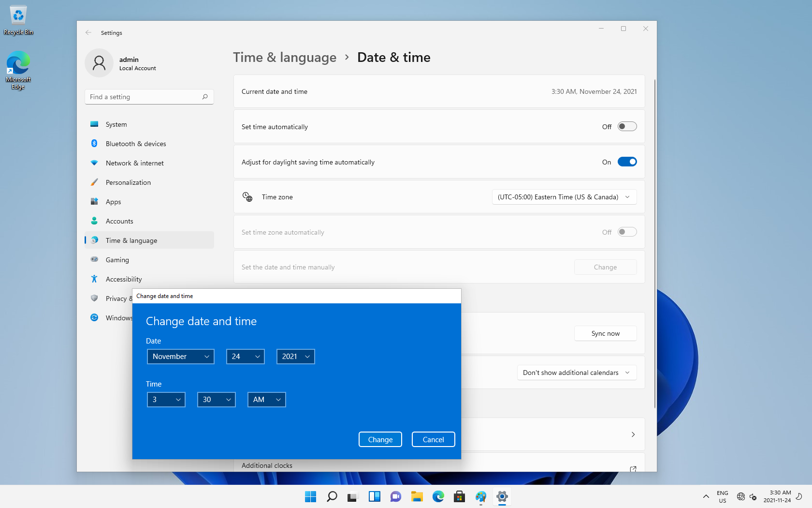Click the Accessibility figure icon
This screenshot has height=508, width=812.
[94, 279]
